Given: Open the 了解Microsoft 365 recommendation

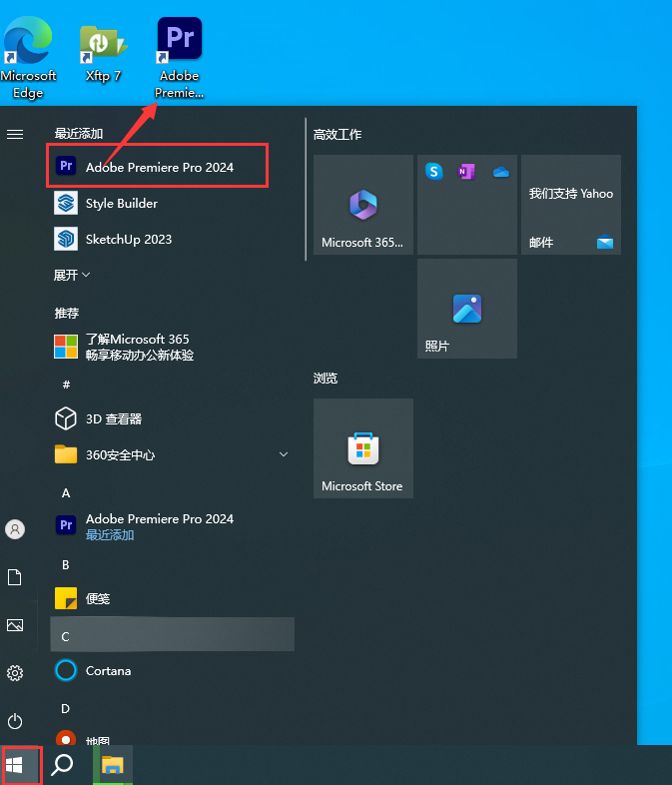Looking at the screenshot, I should click(x=172, y=347).
